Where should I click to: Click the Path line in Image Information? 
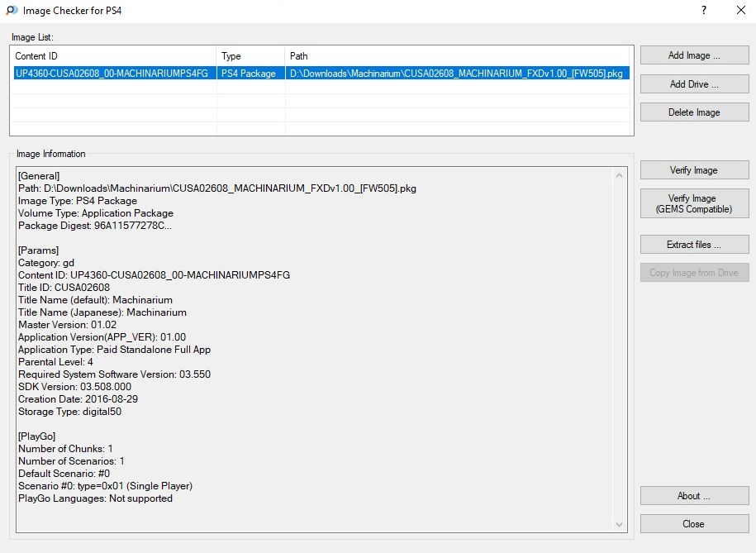click(x=217, y=188)
